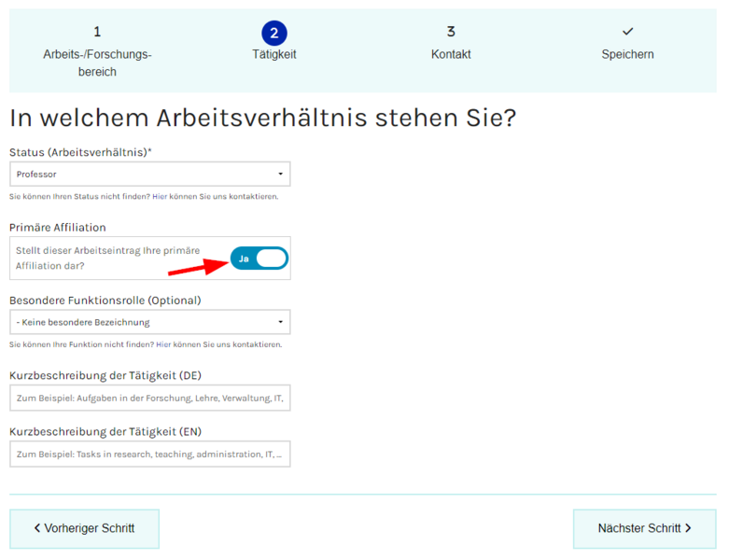Click the caret arrow of Keine besondere Bezeichnung
Image resolution: width=729 pixels, height=560 pixels.
(x=280, y=323)
